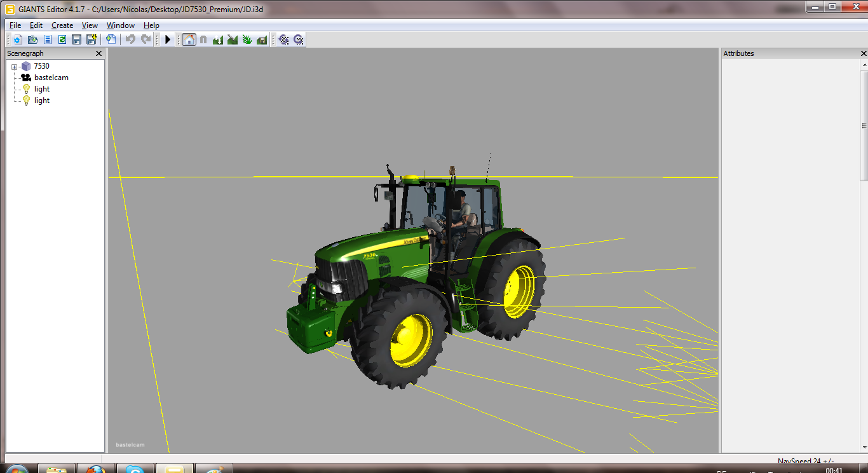The height and width of the screenshot is (473, 868).
Task: Select the terrain sculpt mode icon
Action: (218, 39)
